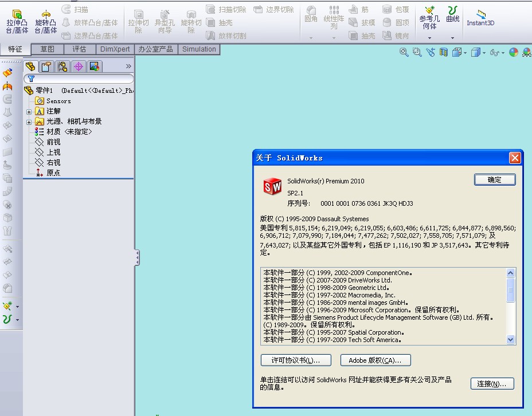Click the credits list scroll-down arrow
The image size is (532, 416).
pyautogui.click(x=510, y=339)
